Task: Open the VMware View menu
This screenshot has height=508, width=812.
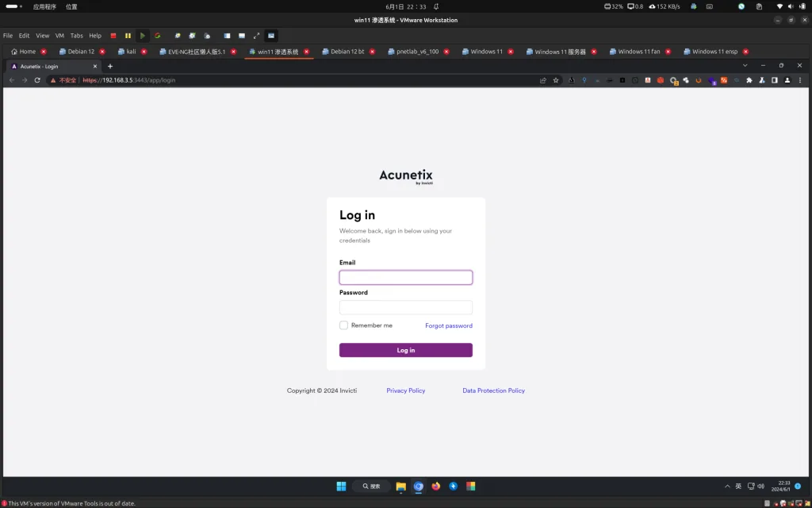Action: coord(43,36)
